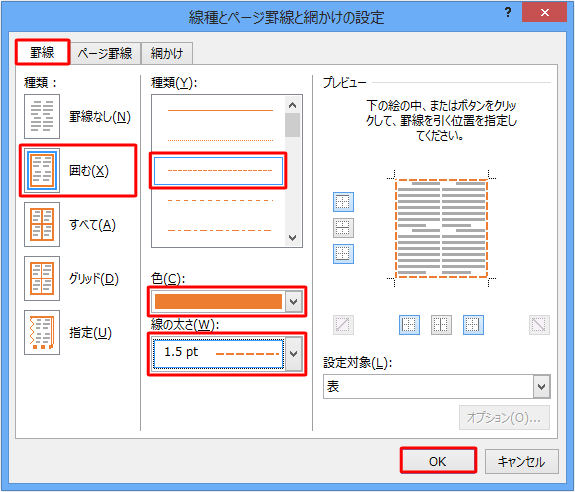Toggle the left border button in preview
This screenshot has width=575, height=492.
tap(409, 325)
